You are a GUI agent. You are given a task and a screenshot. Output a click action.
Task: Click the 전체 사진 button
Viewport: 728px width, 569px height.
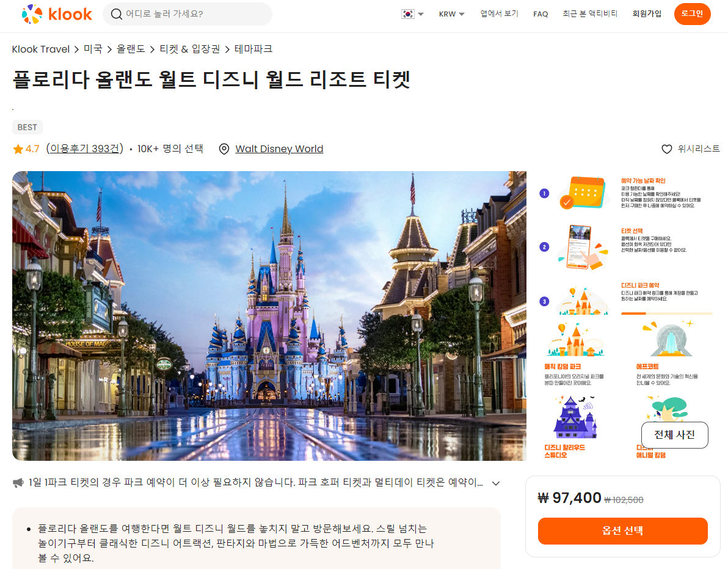click(x=675, y=435)
